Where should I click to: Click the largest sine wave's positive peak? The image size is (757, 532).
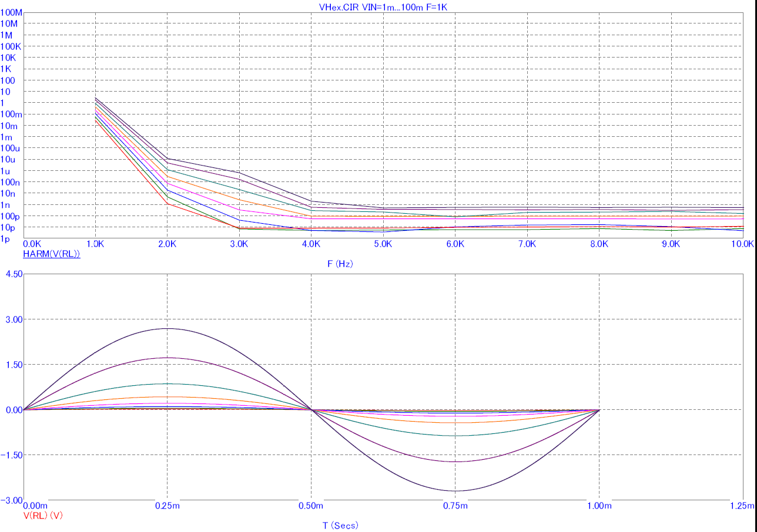(168, 328)
